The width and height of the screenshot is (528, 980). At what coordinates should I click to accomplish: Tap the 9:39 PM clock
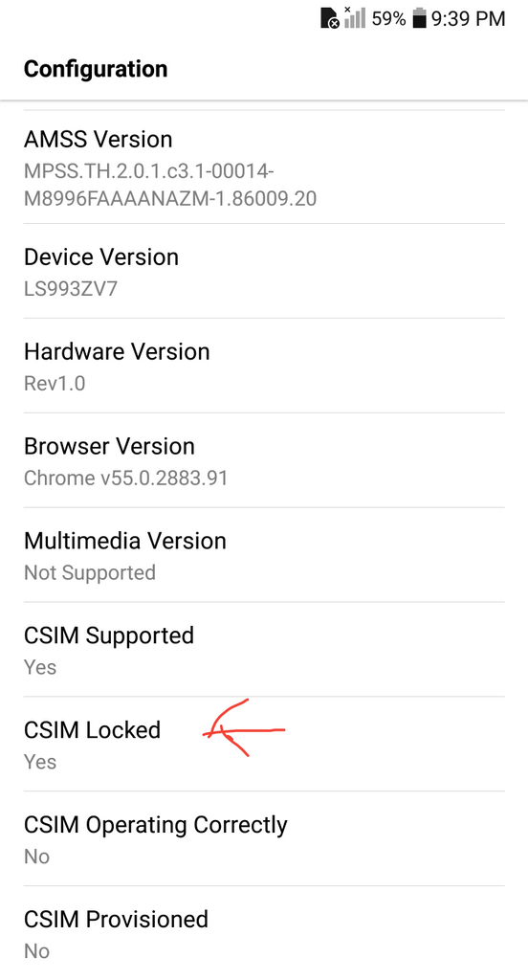[468, 19]
